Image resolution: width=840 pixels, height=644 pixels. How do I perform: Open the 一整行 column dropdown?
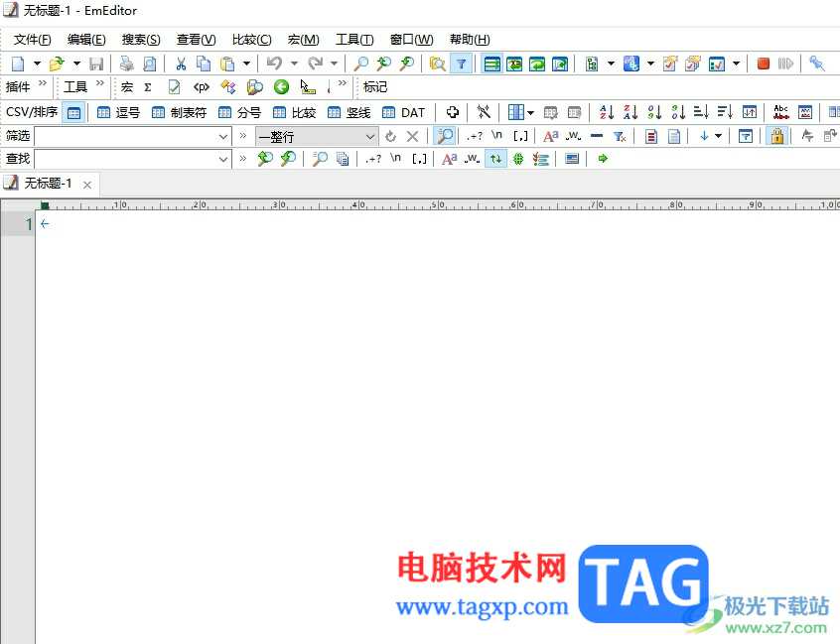click(x=369, y=137)
